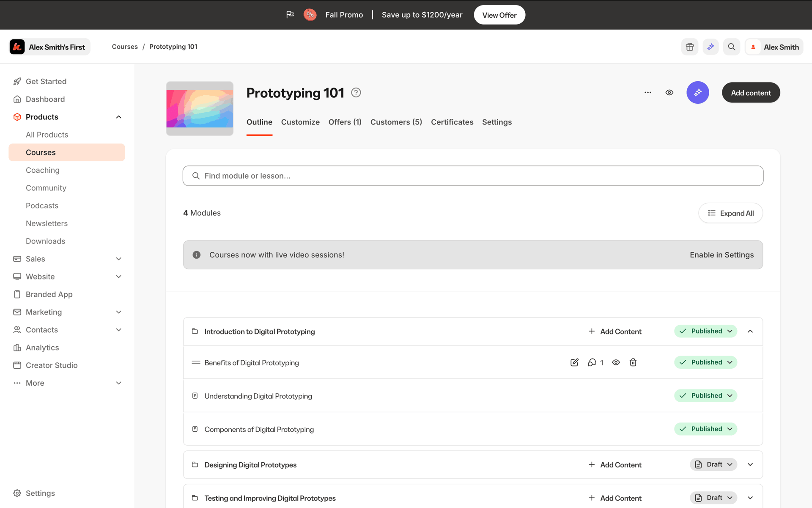Image resolution: width=812 pixels, height=508 pixels.
Task: Switch to the Offers (1) tab
Action: [345, 122]
